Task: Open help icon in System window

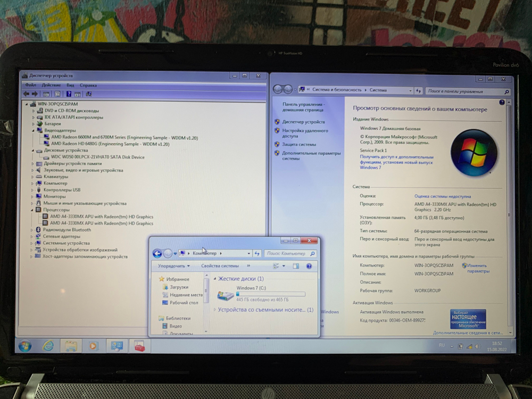Action: coord(502,103)
